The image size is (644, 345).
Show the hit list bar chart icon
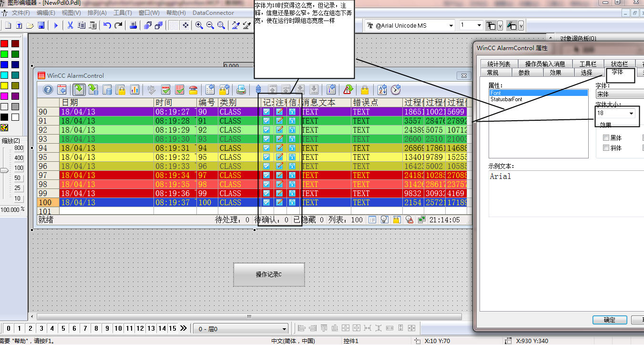pyautogui.click(x=134, y=89)
